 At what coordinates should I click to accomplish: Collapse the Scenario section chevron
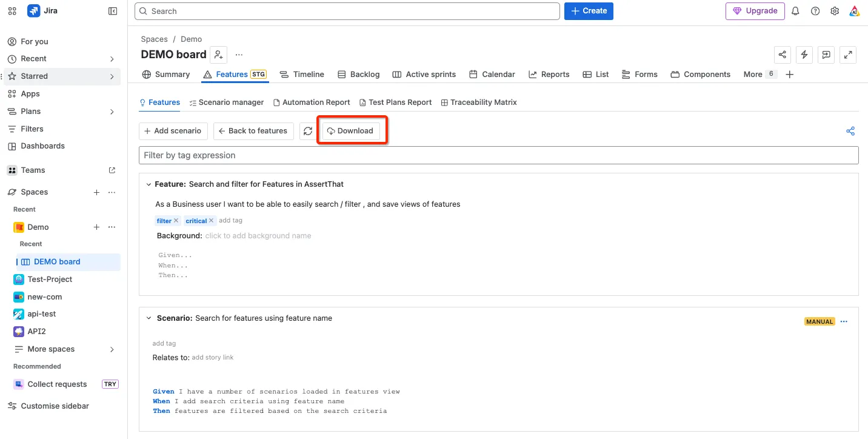149,318
